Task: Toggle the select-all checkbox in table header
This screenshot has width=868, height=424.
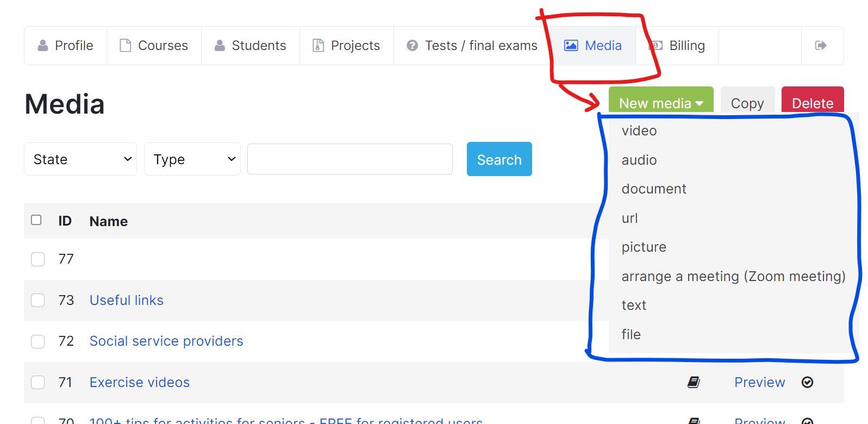Action: (x=36, y=220)
